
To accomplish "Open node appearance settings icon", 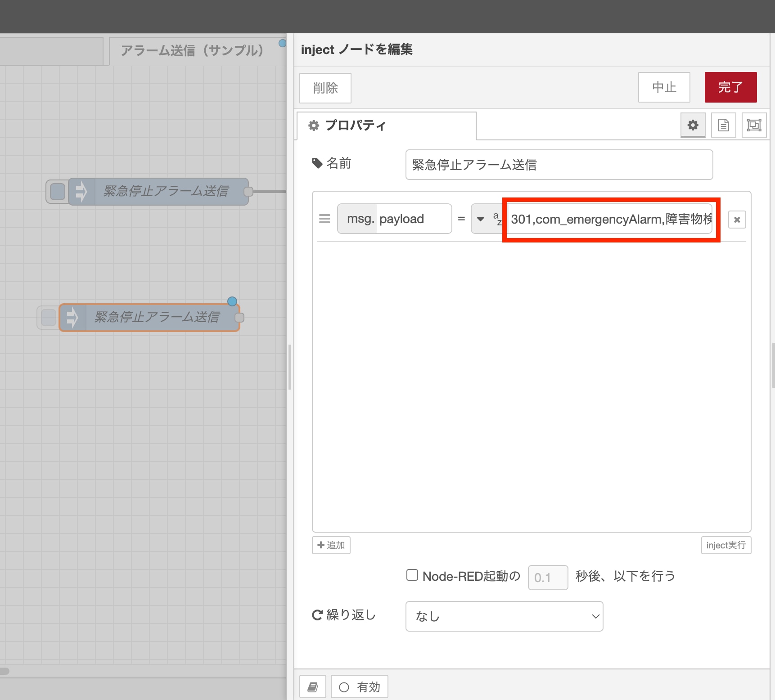I will pos(754,125).
